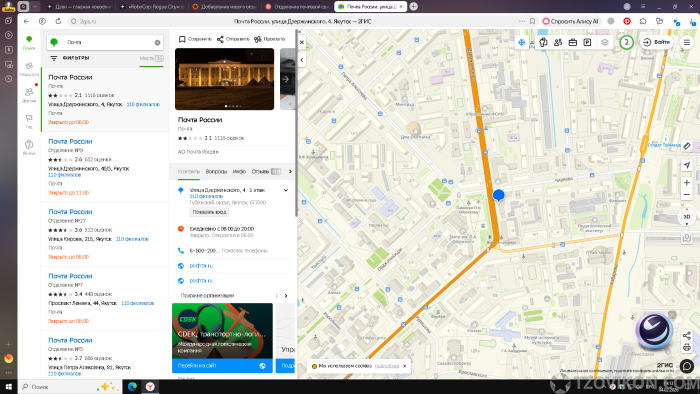Open the Почта России Отделение №9 result
The width and height of the screenshot is (700, 394).
(105, 167)
